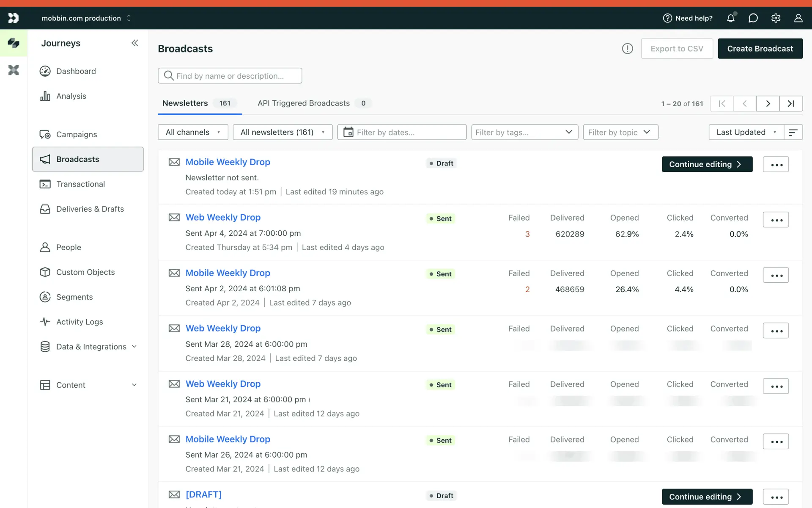Collapse the Journeys sidebar with double chevron
The image size is (812, 508).
click(x=134, y=43)
